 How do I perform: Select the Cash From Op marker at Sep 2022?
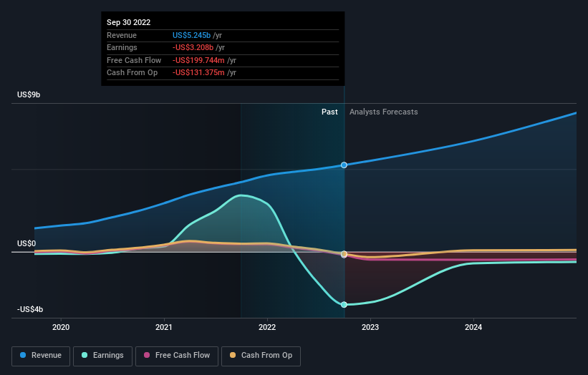coord(344,254)
